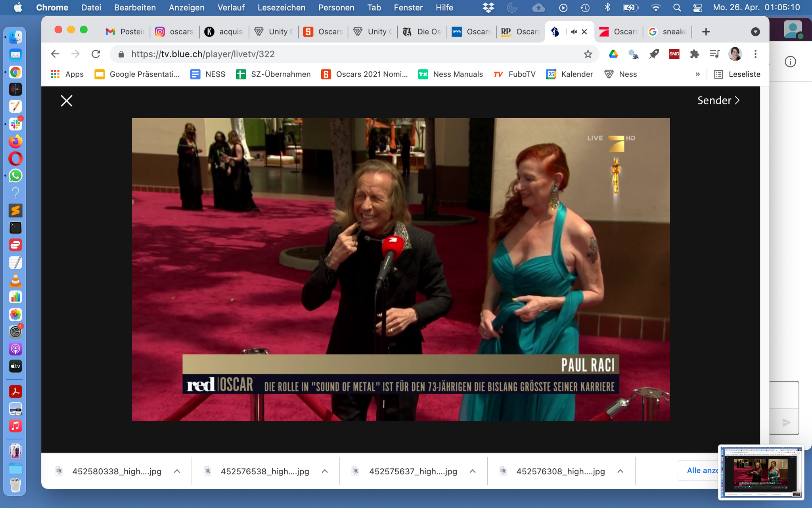This screenshot has height=508, width=812.
Task: Expand options for 452576308_high jpg download
Action: coord(620,471)
